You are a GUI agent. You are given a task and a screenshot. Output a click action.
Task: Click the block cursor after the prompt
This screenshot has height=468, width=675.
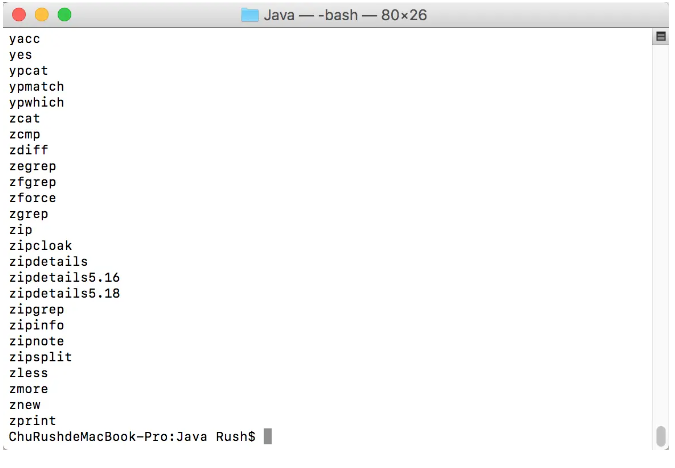click(268, 437)
